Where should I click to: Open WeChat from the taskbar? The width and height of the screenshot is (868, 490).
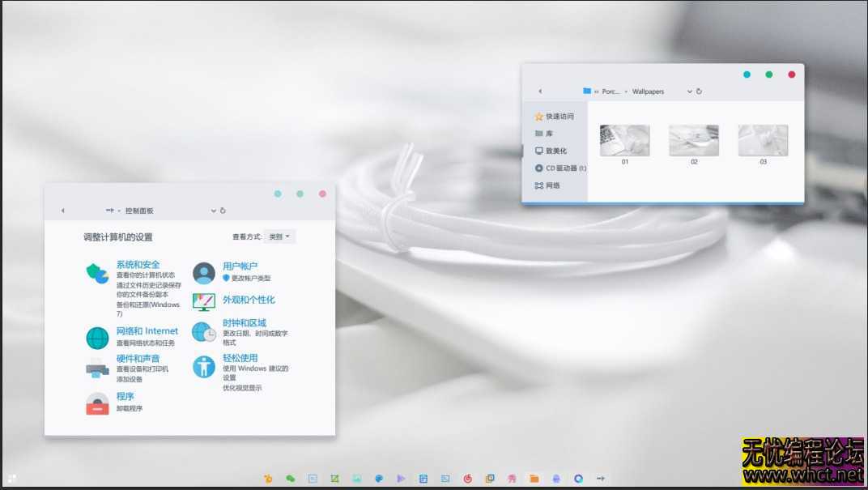click(290, 479)
